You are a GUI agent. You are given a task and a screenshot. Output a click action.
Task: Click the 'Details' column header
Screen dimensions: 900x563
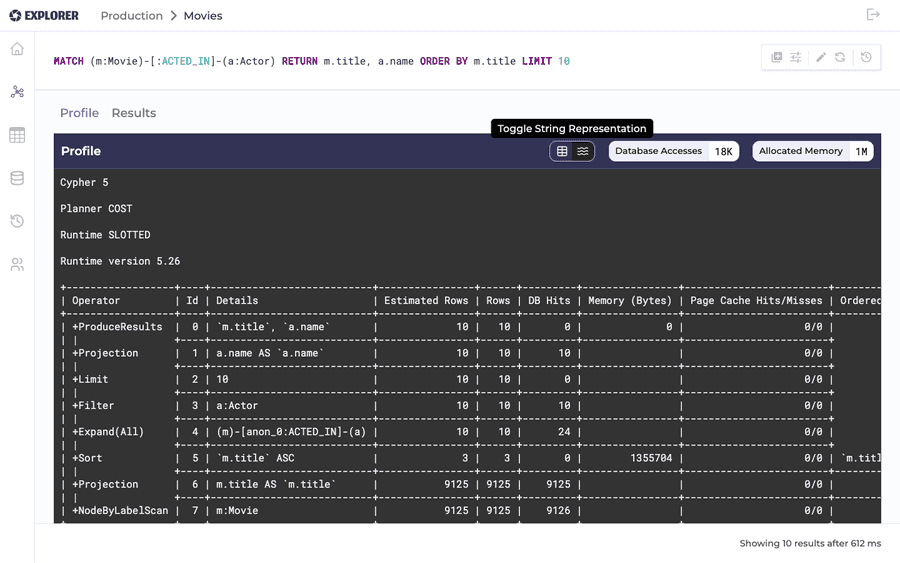(237, 300)
